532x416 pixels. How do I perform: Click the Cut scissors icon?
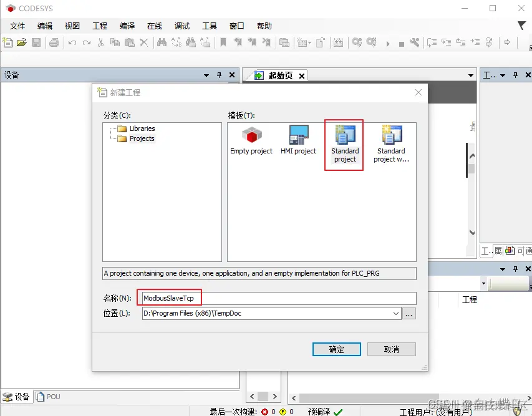(x=100, y=42)
